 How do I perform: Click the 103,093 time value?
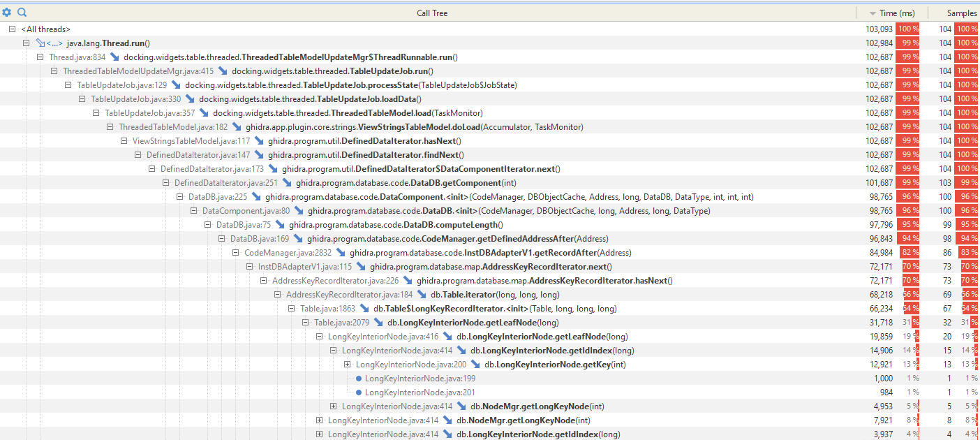point(879,29)
